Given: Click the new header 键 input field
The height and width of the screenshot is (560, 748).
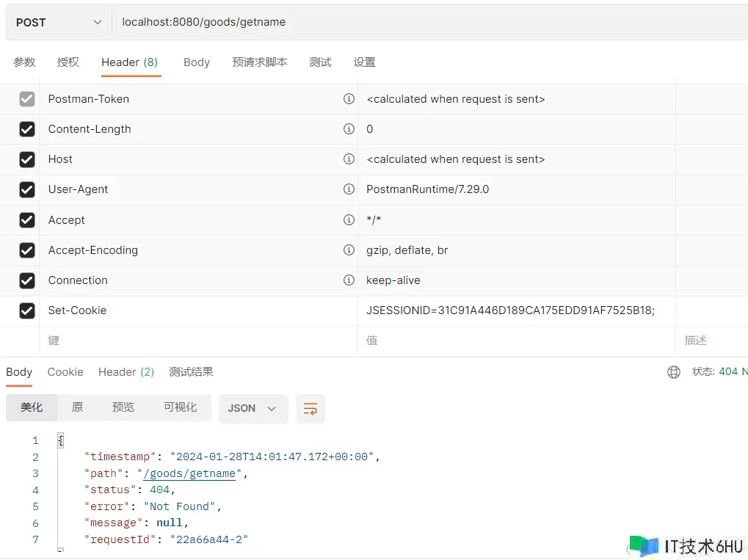Looking at the screenshot, I should 198,341.
